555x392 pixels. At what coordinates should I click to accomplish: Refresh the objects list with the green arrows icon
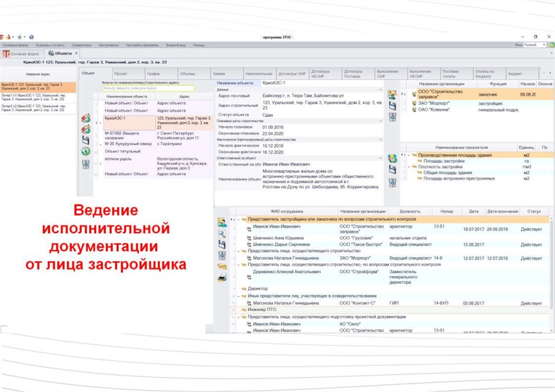click(86, 152)
